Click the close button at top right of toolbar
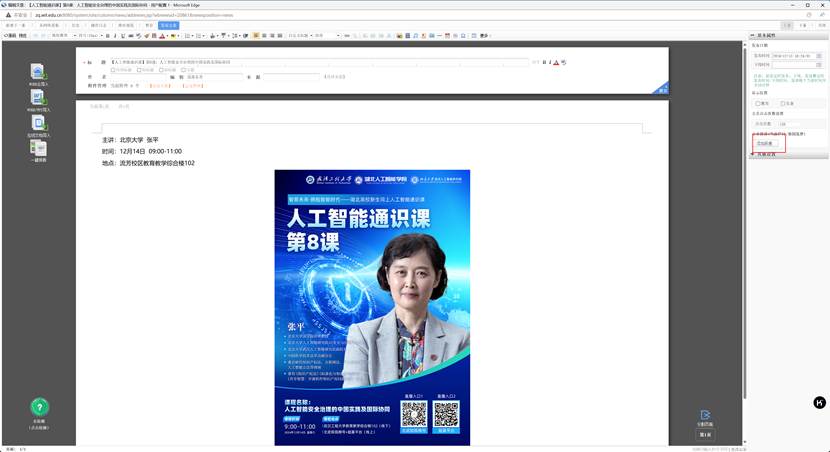Viewport: 830px width, 452px height. click(822, 25)
